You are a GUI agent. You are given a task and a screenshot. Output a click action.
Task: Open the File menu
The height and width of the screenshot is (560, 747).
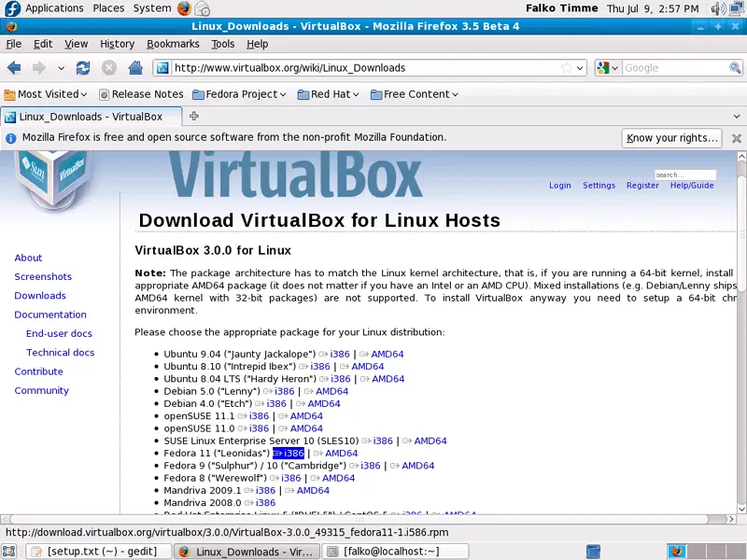[x=14, y=44]
